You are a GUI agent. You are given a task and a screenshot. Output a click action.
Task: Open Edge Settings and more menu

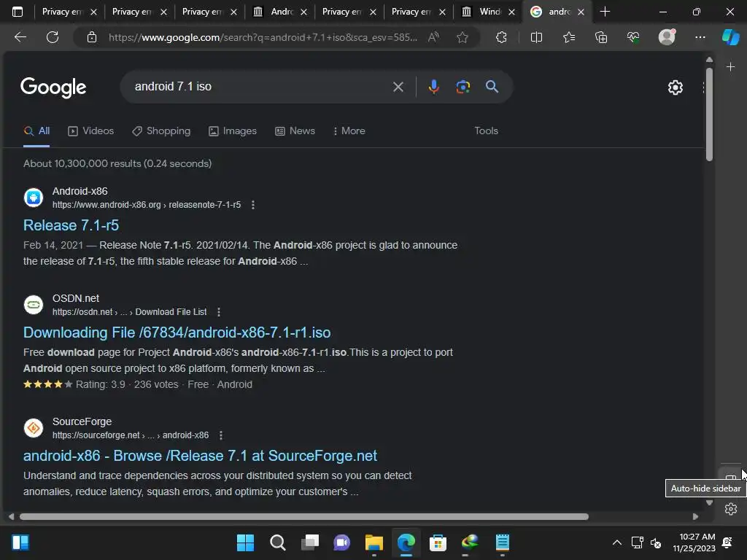tap(700, 37)
